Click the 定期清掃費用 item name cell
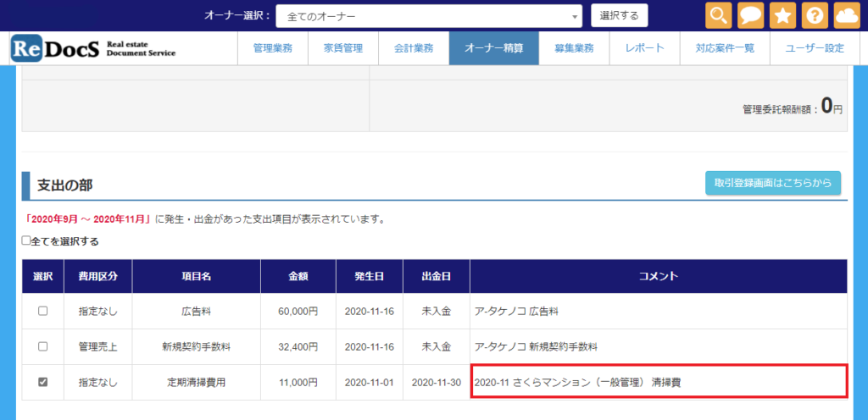 coord(197,383)
